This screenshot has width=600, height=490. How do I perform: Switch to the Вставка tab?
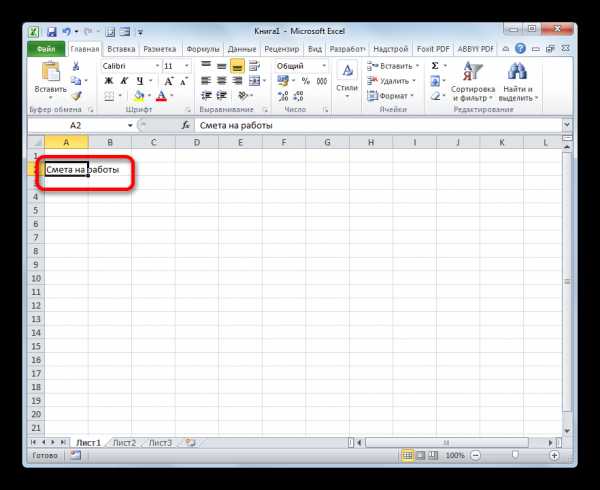[x=121, y=49]
